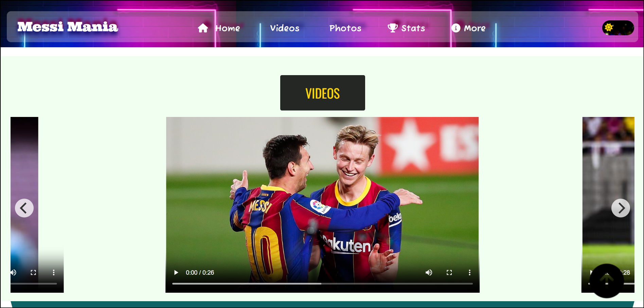Image resolution: width=644 pixels, height=308 pixels.
Task: Advance carousel with the right chevron arrow
Action: tap(621, 208)
